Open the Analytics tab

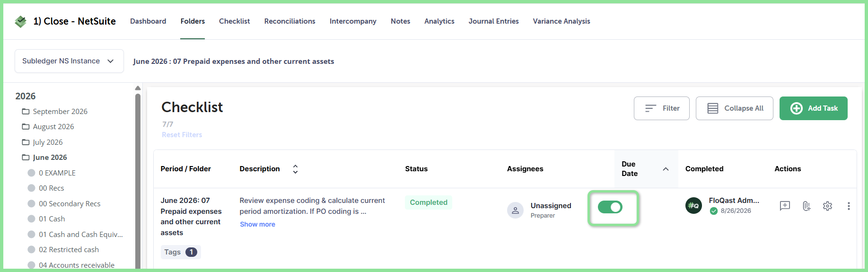pyautogui.click(x=439, y=21)
